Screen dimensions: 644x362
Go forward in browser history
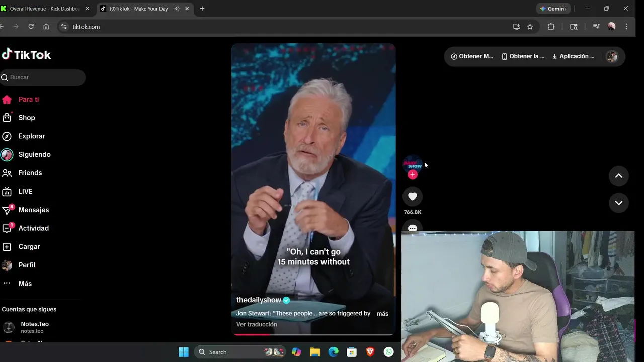tap(16, 27)
